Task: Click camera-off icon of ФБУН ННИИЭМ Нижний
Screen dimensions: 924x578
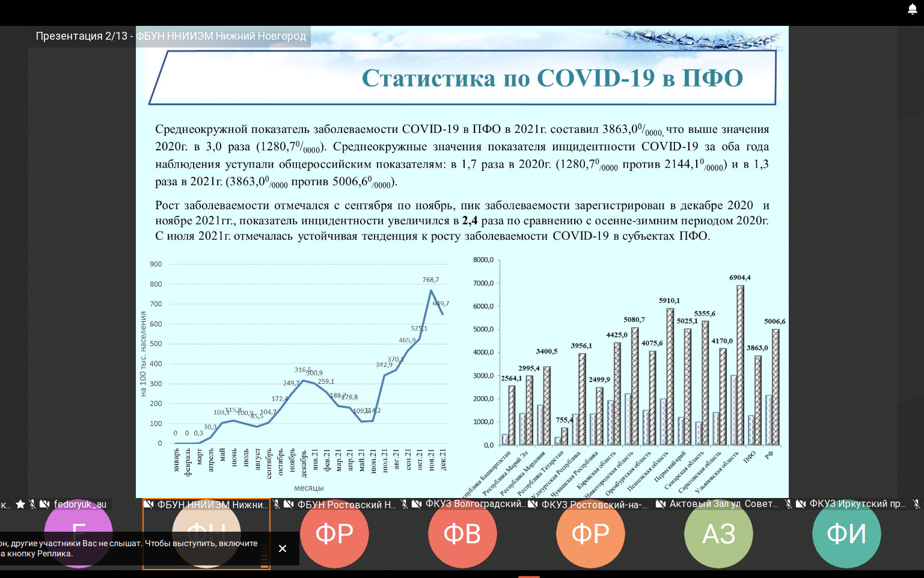Action: [x=148, y=504]
